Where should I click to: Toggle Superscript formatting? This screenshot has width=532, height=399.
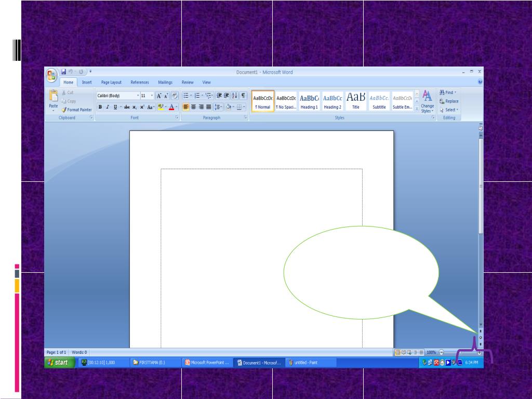click(x=142, y=107)
